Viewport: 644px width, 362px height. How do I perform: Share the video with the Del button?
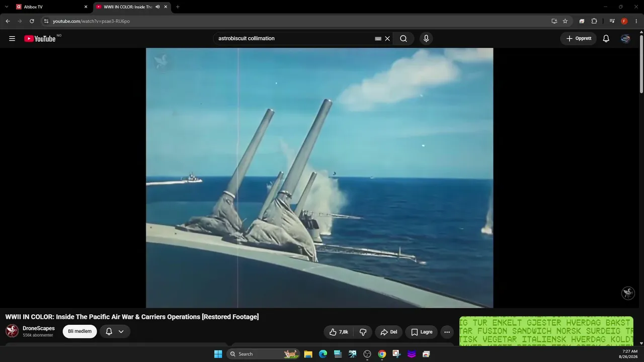point(389,332)
